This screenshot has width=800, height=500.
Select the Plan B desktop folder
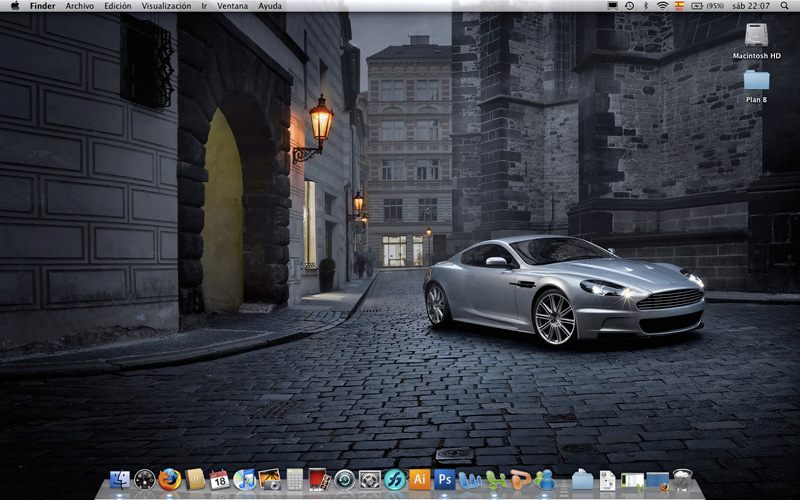pos(757,80)
